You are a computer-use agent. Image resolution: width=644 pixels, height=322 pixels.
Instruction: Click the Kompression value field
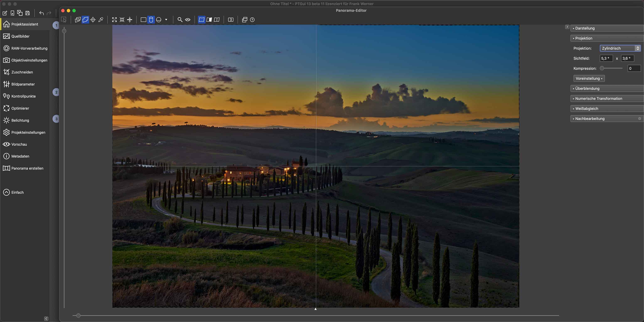[634, 68]
